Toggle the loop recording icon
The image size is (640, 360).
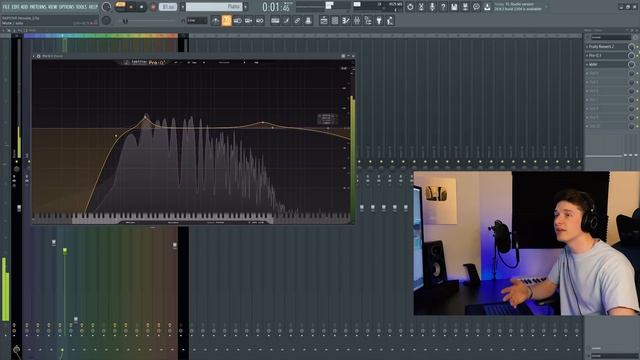260,20
